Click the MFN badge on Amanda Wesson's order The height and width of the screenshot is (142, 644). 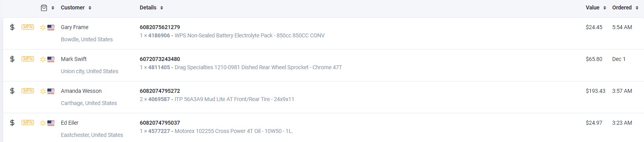[x=28, y=91]
